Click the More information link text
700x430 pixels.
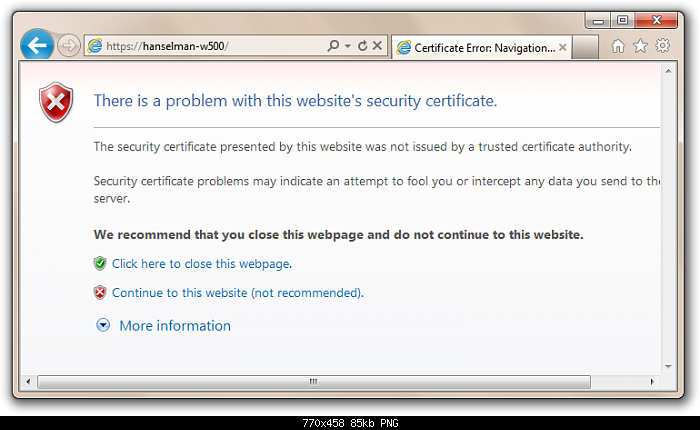[x=175, y=326]
